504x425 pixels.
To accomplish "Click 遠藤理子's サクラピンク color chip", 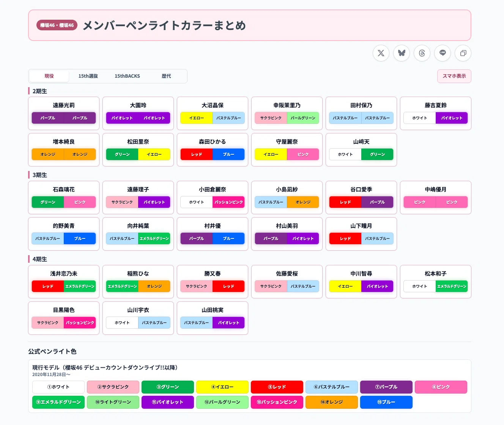I will point(122,202).
